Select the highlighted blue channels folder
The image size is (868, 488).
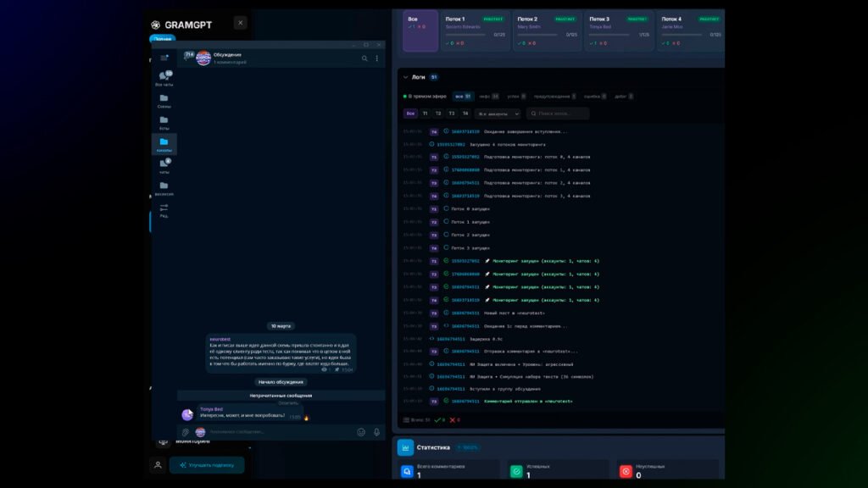pos(164,144)
